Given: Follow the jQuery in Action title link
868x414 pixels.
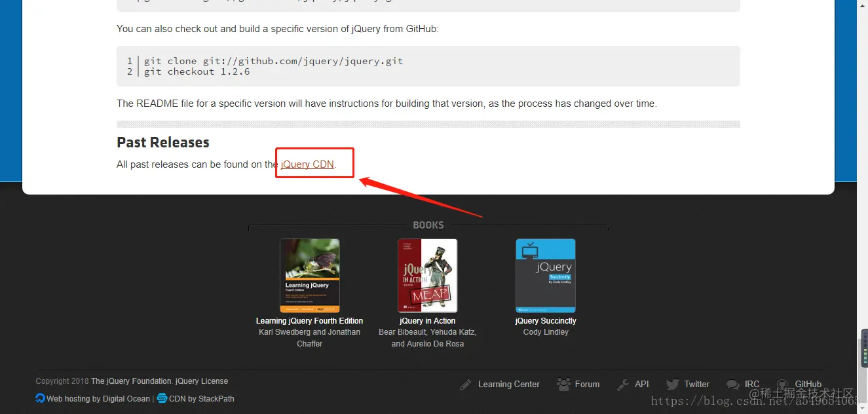Looking at the screenshot, I should tap(428, 321).
